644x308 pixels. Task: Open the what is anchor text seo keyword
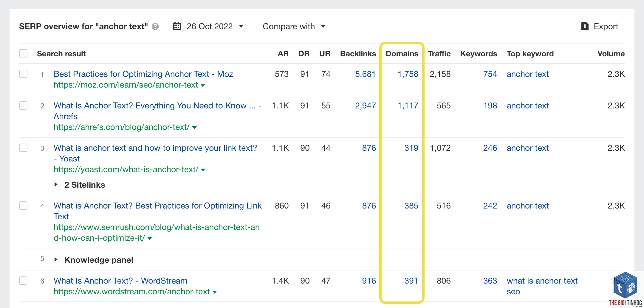[x=542, y=286]
